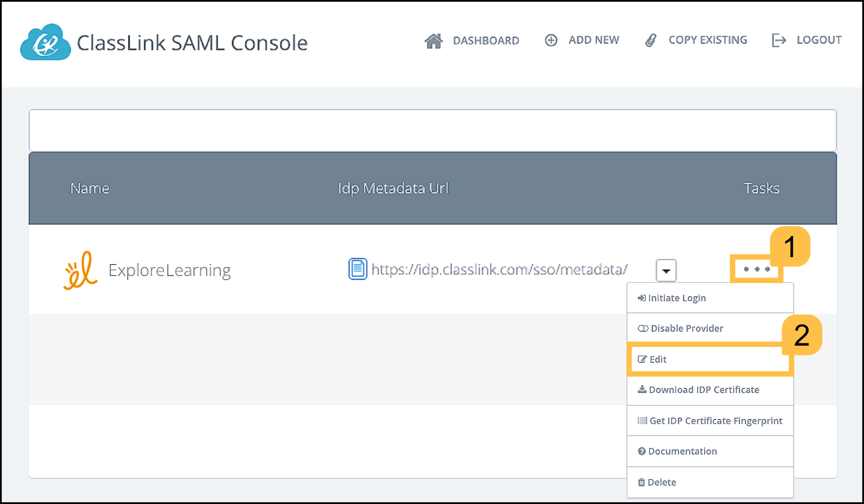The height and width of the screenshot is (504, 864).
Task: Open the metadata URL dropdown arrow
Action: pos(666,270)
